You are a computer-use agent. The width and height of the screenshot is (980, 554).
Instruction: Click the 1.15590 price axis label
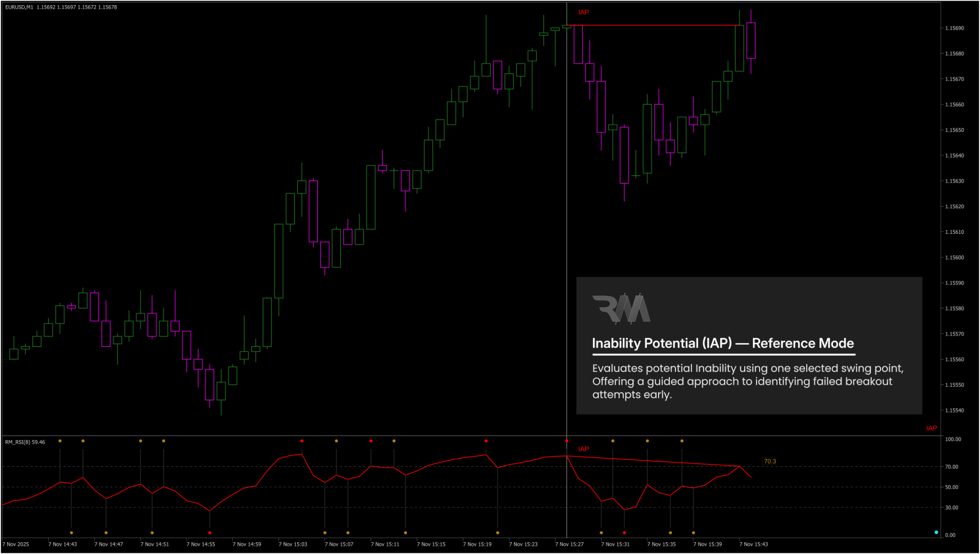[x=954, y=283]
